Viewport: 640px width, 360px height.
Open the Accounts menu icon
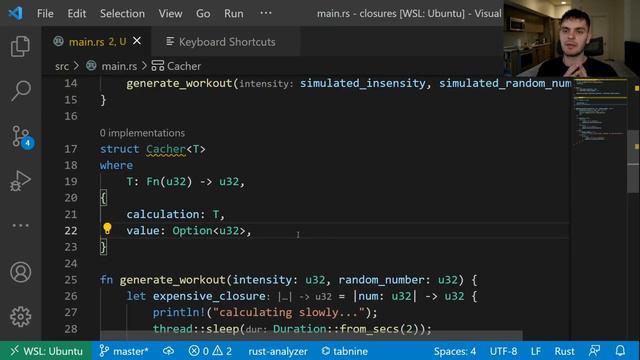tap(20, 272)
